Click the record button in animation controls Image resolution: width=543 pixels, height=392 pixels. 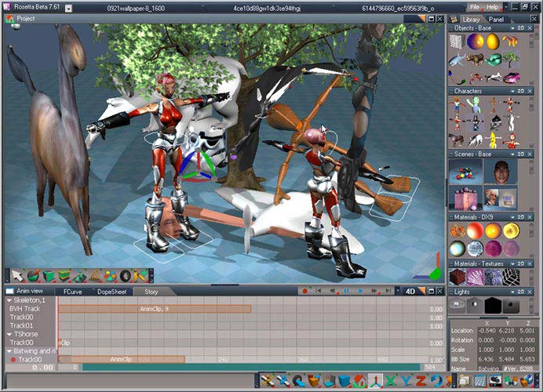click(304, 291)
